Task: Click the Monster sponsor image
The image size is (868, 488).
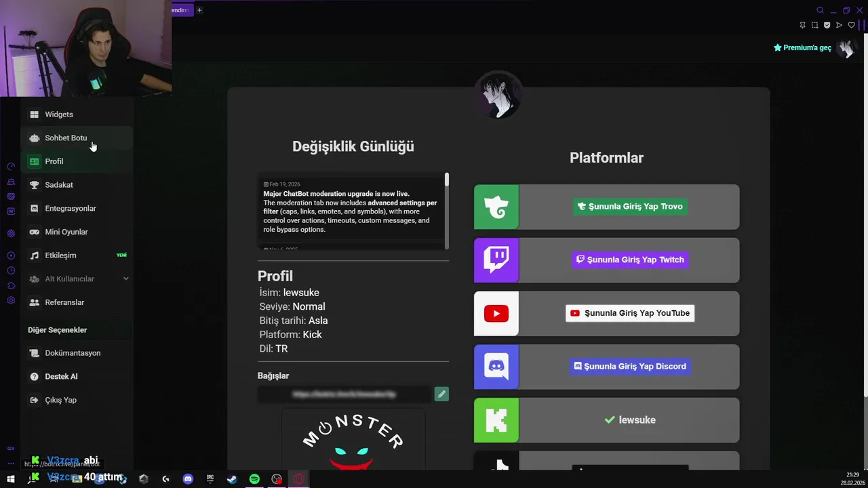Action: tap(353, 439)
